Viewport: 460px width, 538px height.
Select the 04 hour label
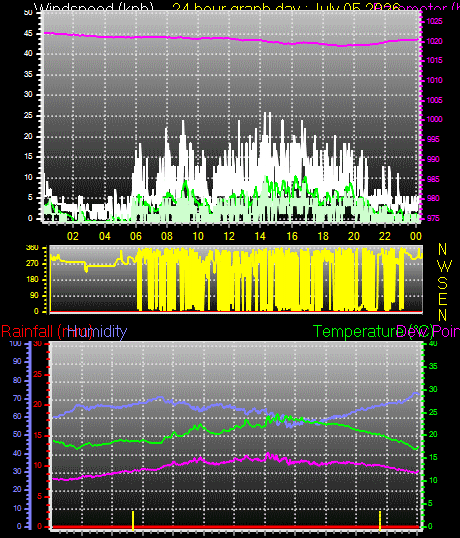(105, 236)
